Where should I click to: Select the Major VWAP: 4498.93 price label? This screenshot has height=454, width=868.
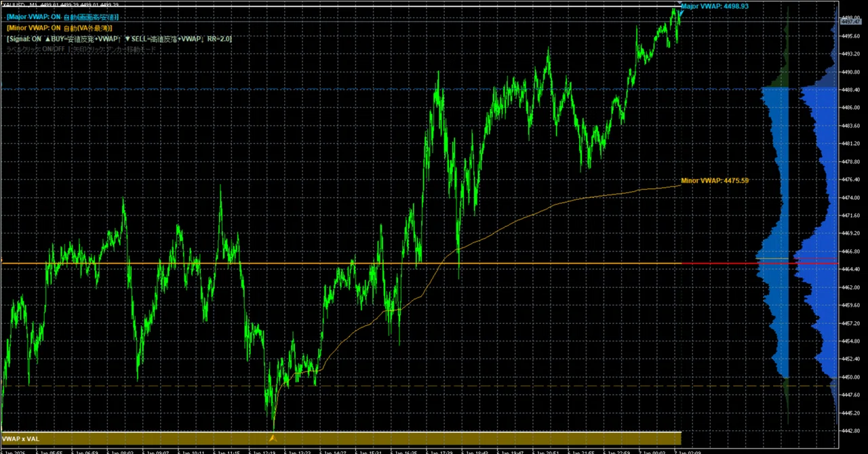point(715,6)
